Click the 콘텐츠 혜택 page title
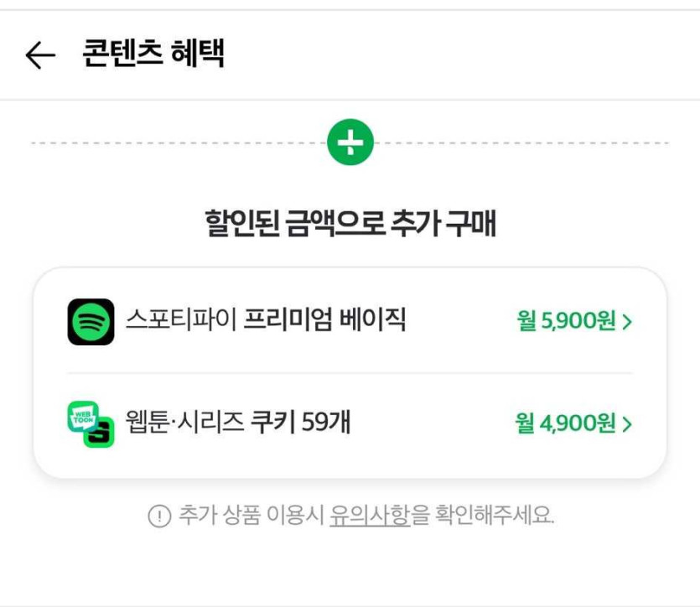Screen dimensions: 700x607 (153, 54)
